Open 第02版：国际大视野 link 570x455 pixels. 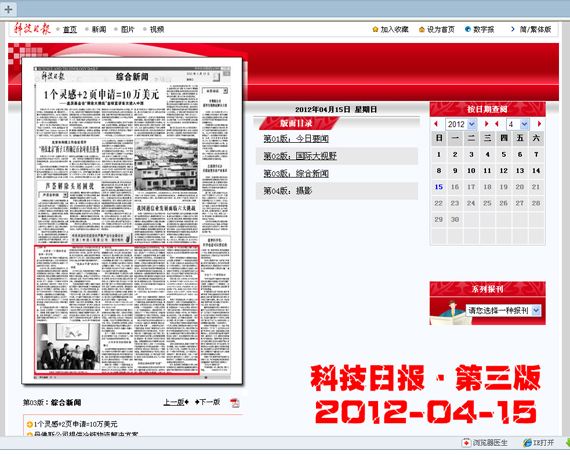300,156
